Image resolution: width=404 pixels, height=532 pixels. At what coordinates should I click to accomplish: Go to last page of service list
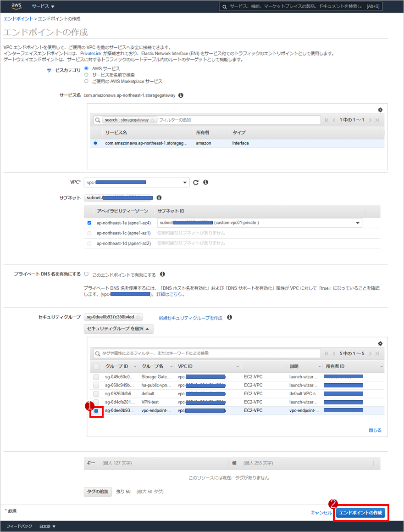(377, 120)
